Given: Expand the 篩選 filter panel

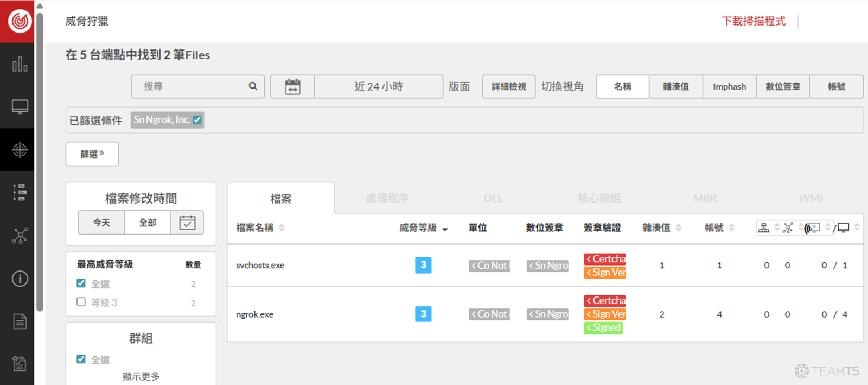Looking at the screenshot, I should click(92, 154).
